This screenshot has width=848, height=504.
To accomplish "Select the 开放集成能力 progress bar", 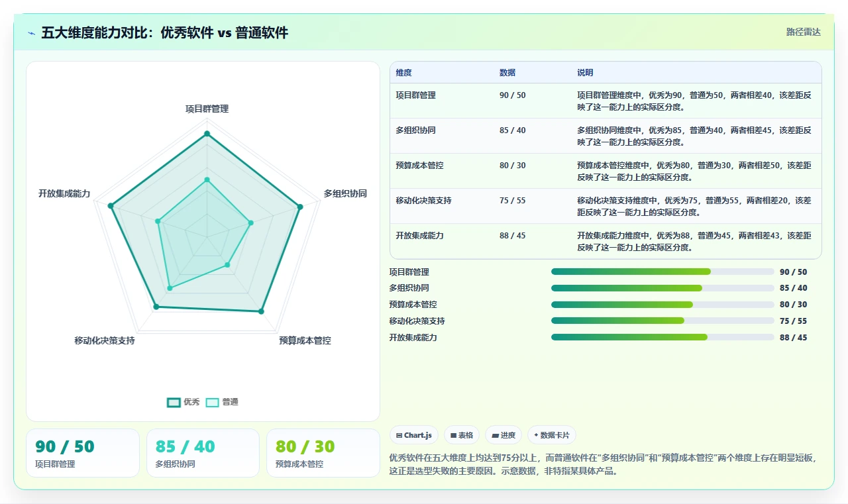I will pos(662,337).
